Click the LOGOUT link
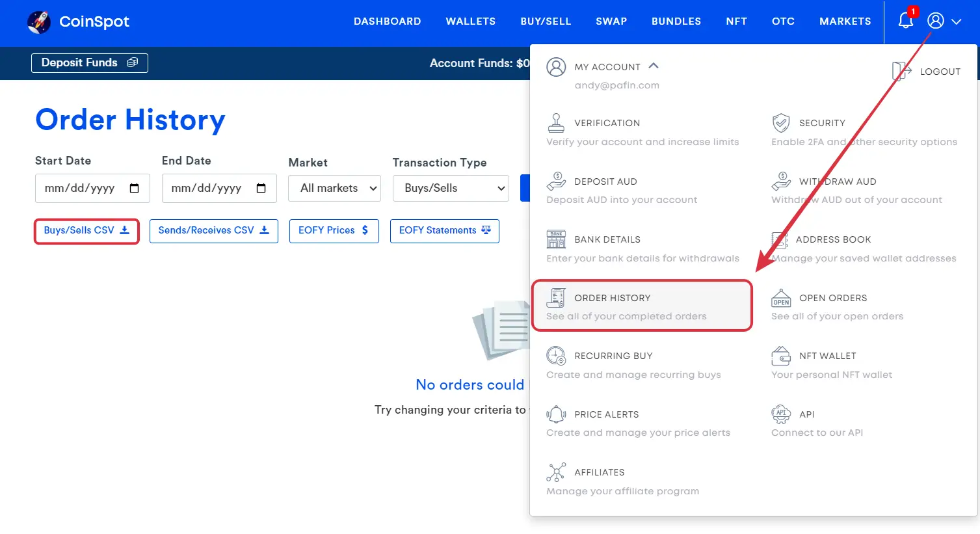 tap(940, 72)
